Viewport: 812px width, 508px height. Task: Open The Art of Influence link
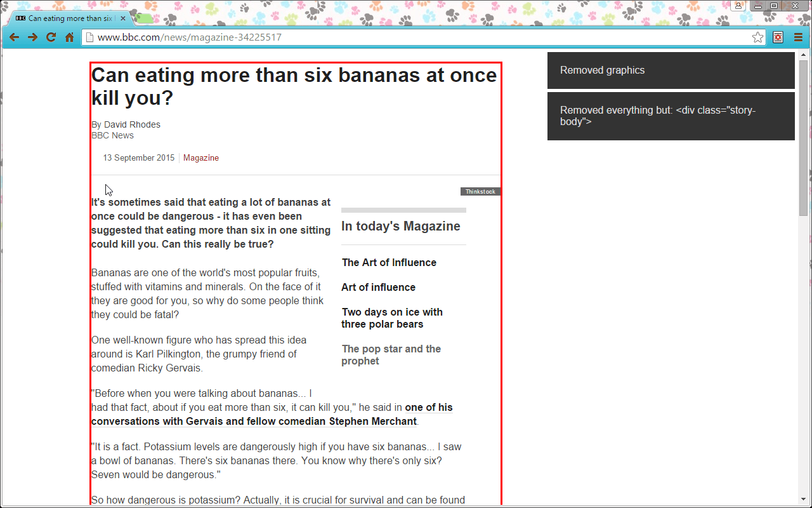pos(389,263)
